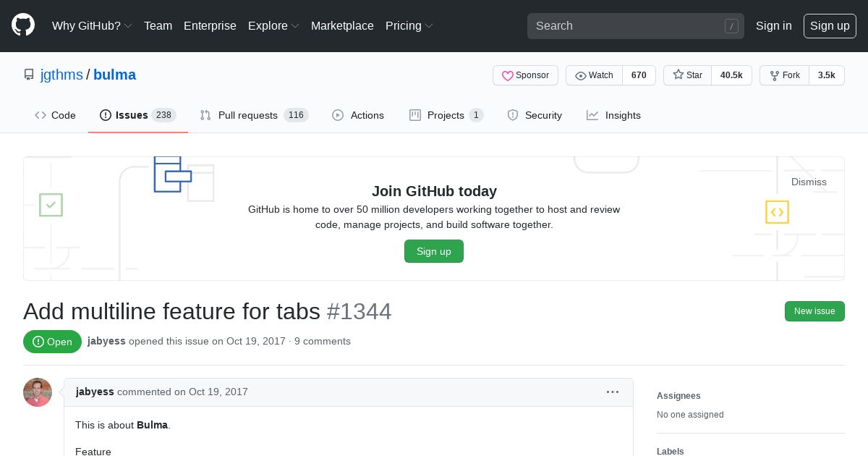
Task: Go to Sign in
Action: tap(774, 25)
